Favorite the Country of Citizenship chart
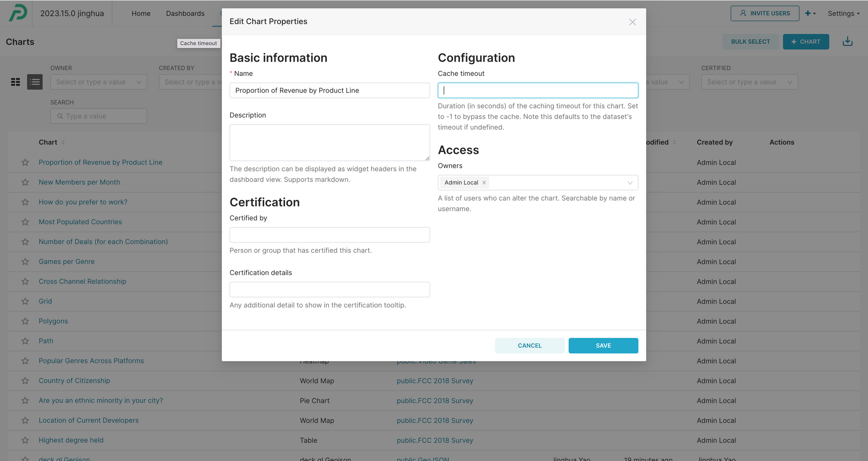 [x=25, y=380]
